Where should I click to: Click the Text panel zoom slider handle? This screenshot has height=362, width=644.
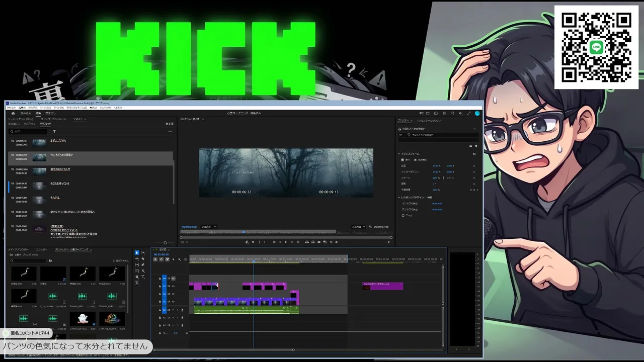(165, 243)
